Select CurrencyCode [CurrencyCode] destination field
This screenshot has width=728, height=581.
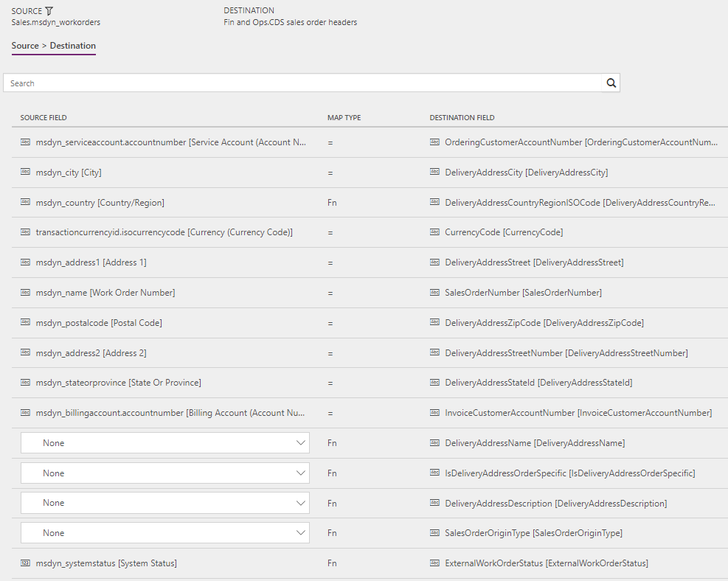[x=504, y=232]
